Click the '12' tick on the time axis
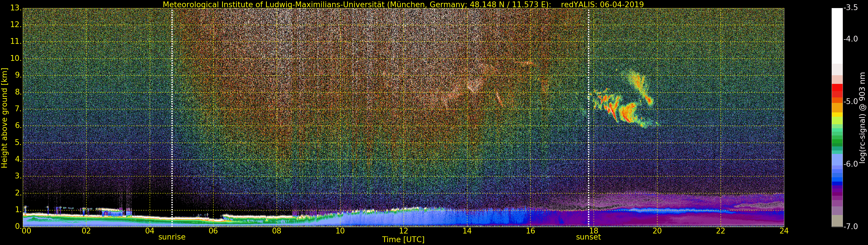868x245 pixels. point(403,231)
